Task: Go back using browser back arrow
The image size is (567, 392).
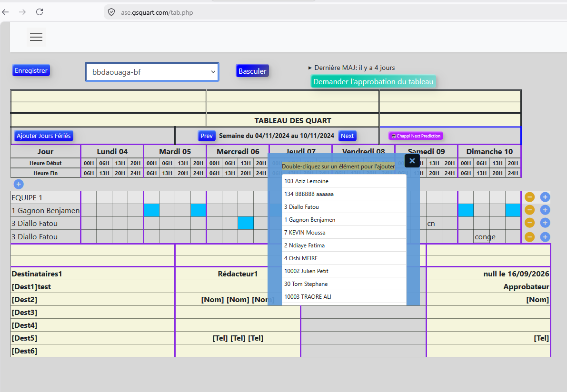Action: tap(5, 12)
